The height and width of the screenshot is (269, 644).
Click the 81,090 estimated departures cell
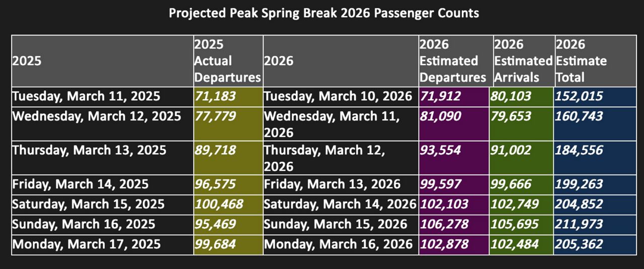(x=440, y=117)
